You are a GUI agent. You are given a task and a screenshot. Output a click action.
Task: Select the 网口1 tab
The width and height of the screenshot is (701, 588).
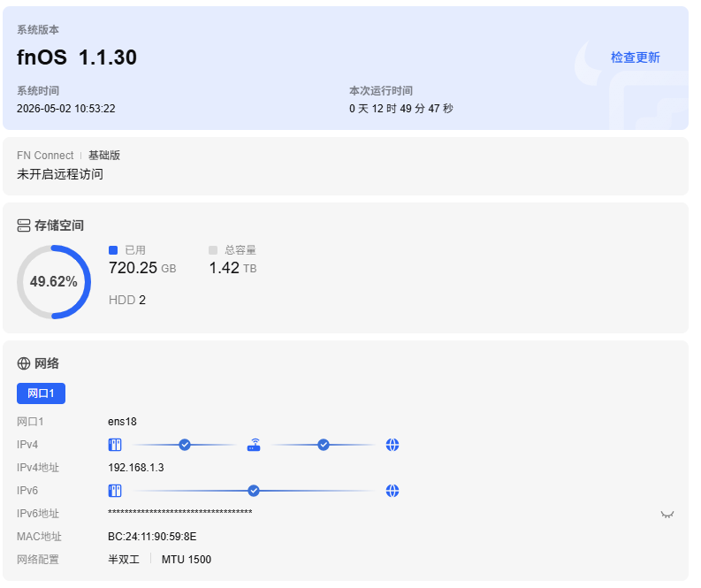click(42, 393)
